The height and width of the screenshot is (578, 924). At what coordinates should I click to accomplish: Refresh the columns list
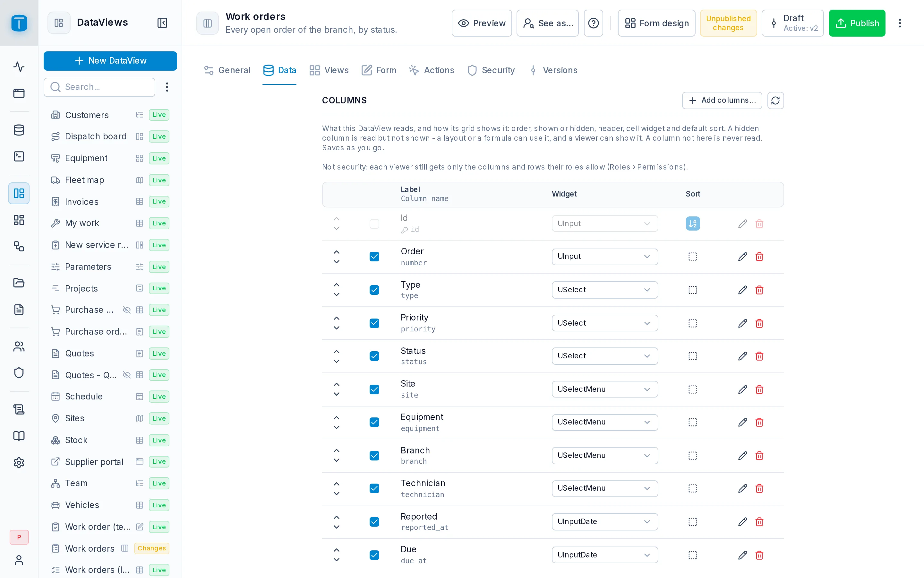coord(775,101)
